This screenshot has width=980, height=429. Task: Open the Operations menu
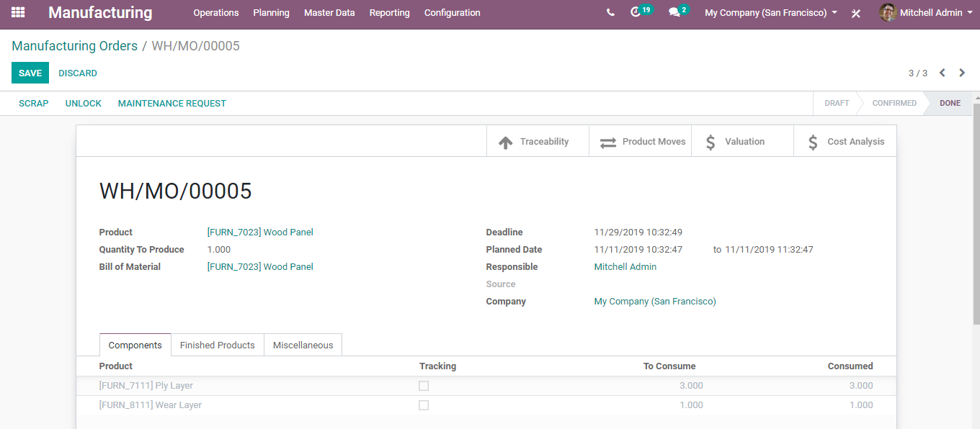coord(216,13)
